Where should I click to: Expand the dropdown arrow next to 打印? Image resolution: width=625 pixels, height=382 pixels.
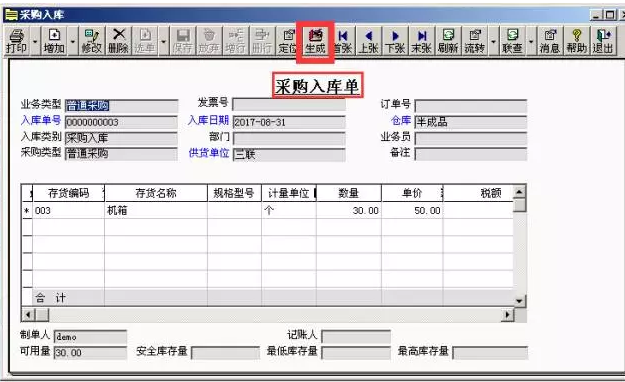click(35, 41)
